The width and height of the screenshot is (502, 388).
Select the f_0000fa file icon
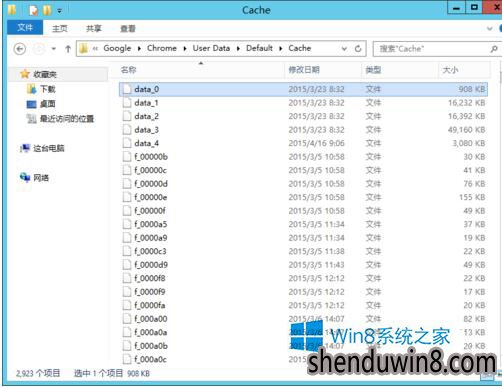[127, 305]
